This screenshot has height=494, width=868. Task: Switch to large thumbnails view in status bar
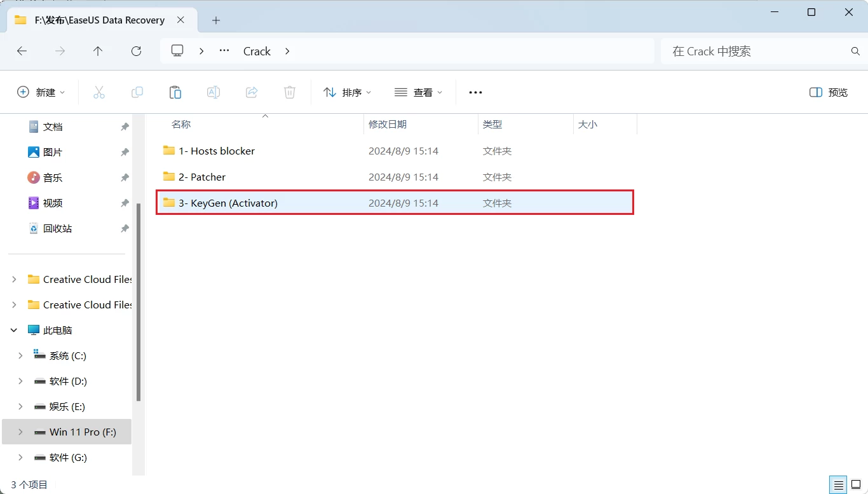coord(856,484)
